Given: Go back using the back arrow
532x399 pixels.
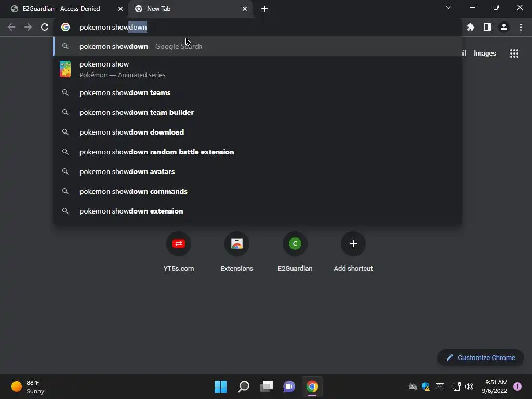Looking at the screenshot, I should tap(11, 27).
